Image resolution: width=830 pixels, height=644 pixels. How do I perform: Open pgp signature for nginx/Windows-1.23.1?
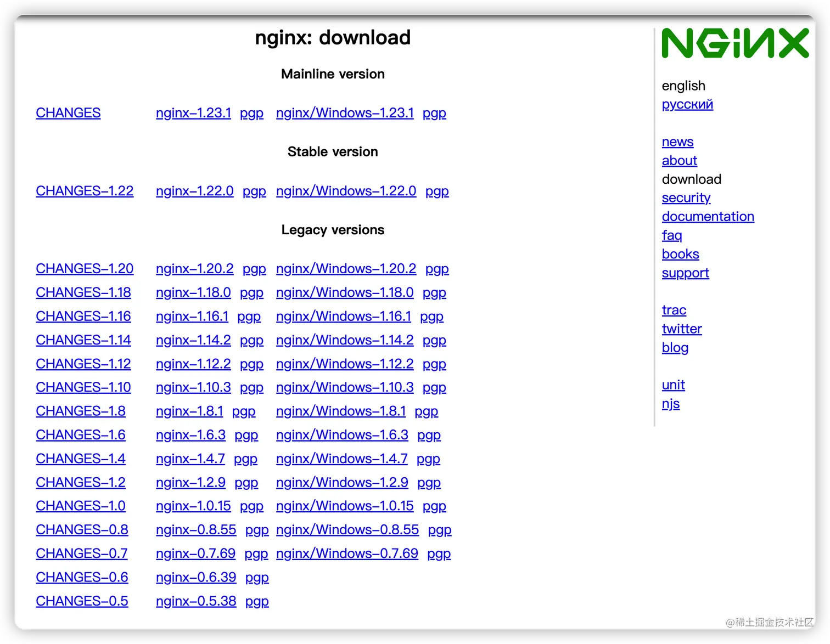(434, 113)
